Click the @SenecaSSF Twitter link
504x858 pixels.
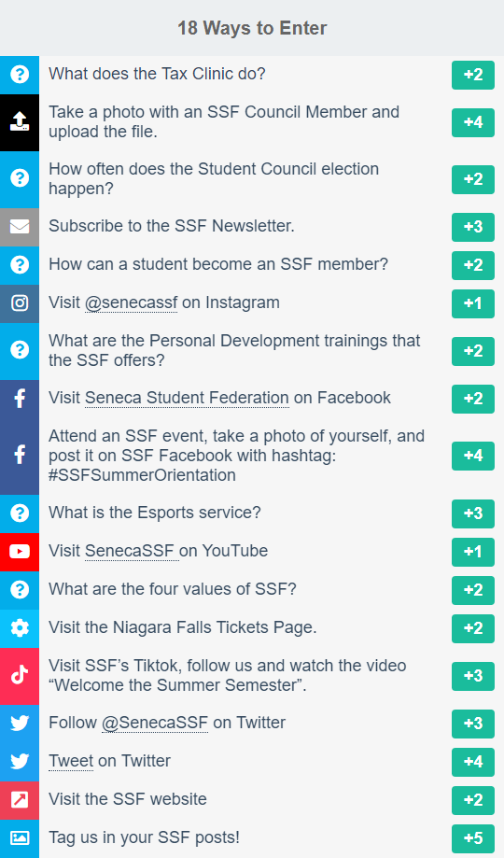(155, 723)
